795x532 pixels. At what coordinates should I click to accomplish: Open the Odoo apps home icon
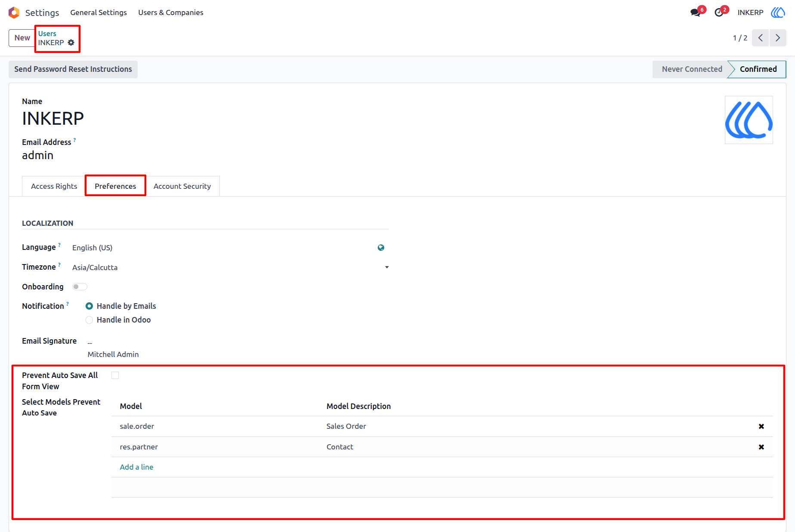tap(14, 12)
